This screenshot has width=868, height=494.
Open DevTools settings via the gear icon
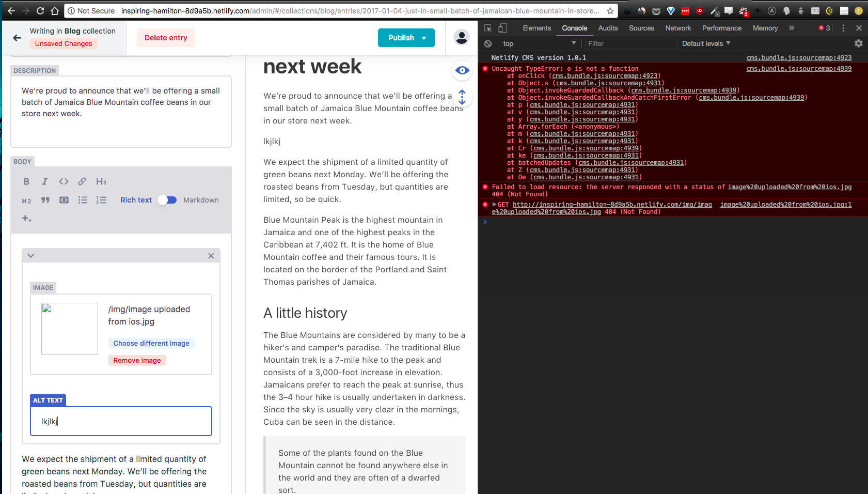(859, 43)
